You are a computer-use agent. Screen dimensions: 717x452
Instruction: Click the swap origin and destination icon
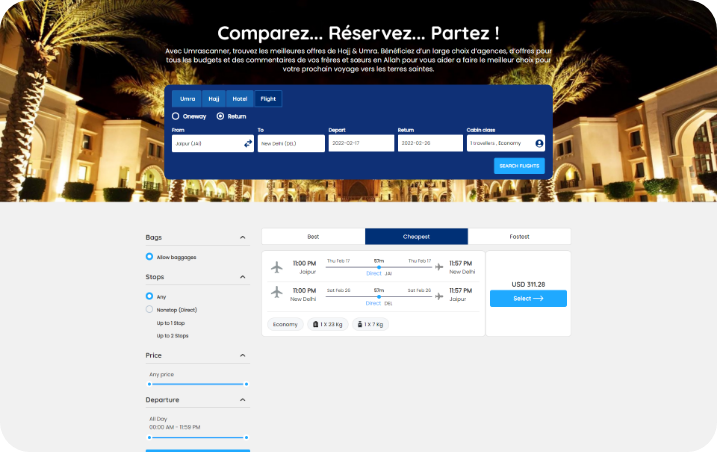point(248,144)
